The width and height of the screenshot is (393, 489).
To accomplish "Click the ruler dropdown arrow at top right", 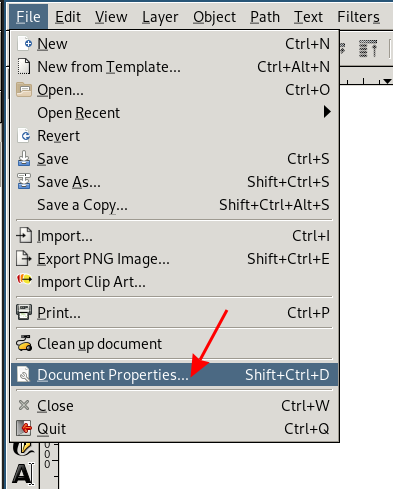I will 387,81.
